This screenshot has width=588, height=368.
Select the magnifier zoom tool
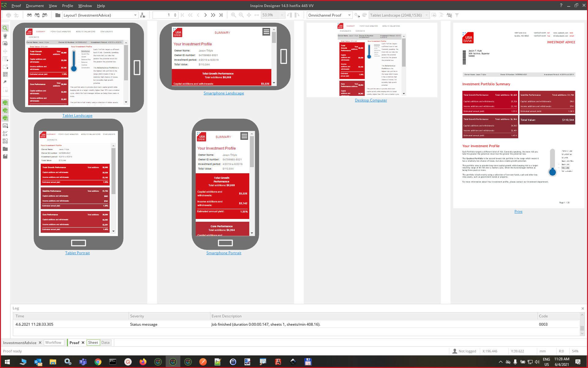pos(5,28)
